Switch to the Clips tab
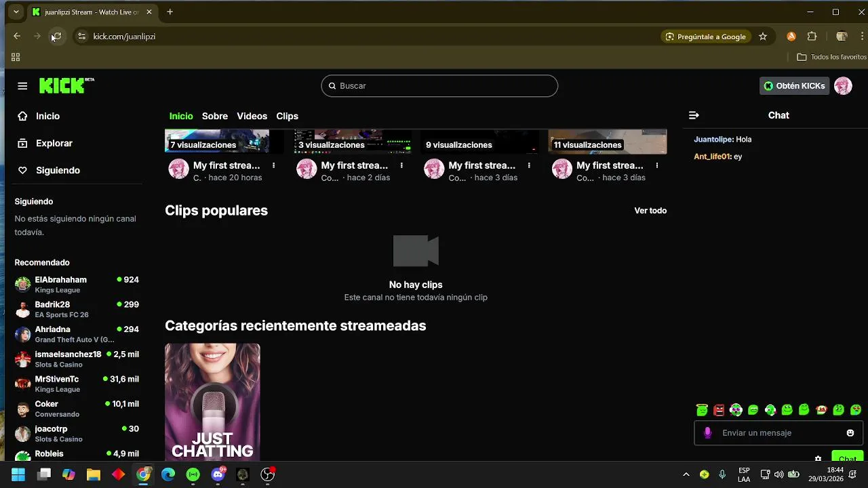 (287, 116)
